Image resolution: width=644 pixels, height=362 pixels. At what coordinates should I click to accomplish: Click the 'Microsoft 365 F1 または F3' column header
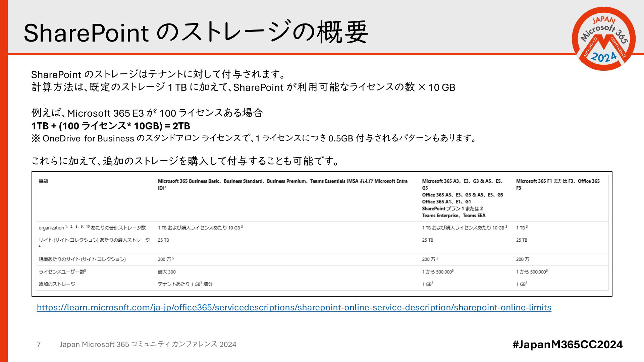(558, 184)
